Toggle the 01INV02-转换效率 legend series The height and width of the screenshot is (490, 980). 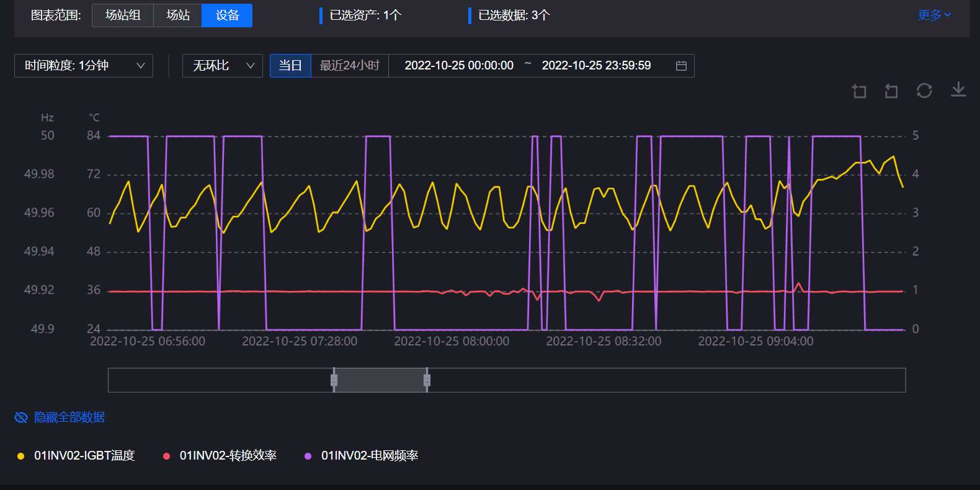pyautogui.click(x=228, y=456)
